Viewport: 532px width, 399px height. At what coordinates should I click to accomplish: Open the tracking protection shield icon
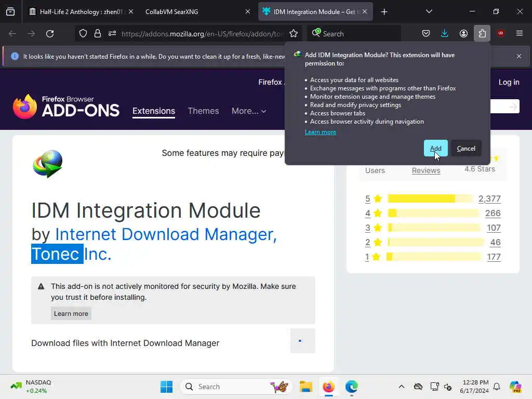pyautogui.click(x=83, y=34)
